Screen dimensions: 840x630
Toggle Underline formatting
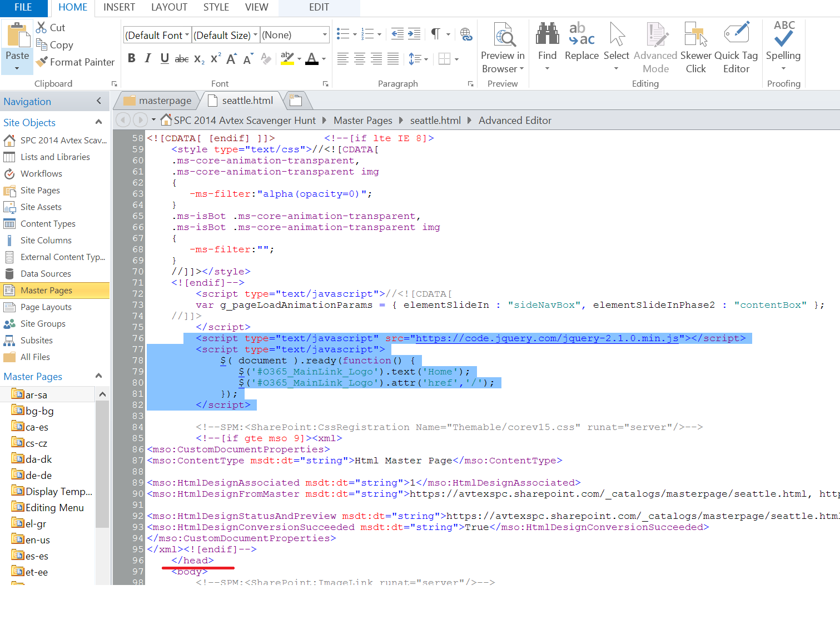pyautogui.click(x=165, y=58)
